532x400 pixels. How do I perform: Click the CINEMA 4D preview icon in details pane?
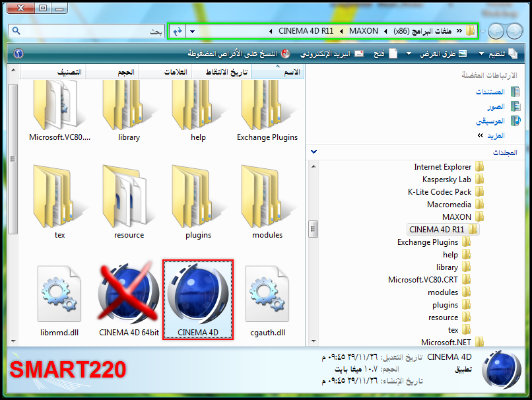pos(502,370)
